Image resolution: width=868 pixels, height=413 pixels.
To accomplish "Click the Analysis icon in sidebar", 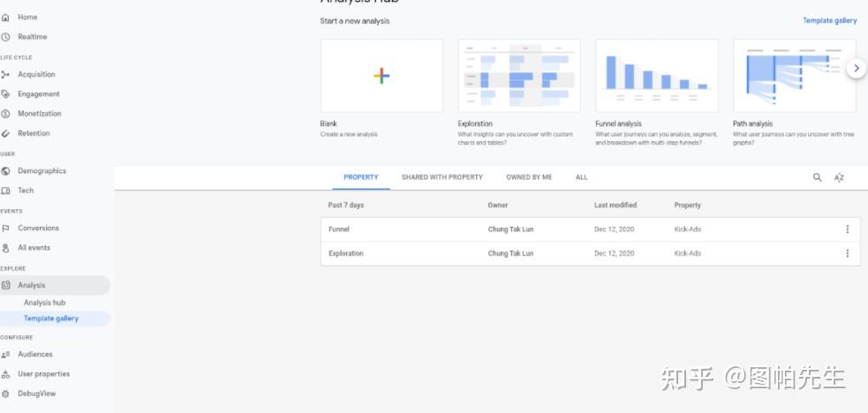I will pos(5,285).
